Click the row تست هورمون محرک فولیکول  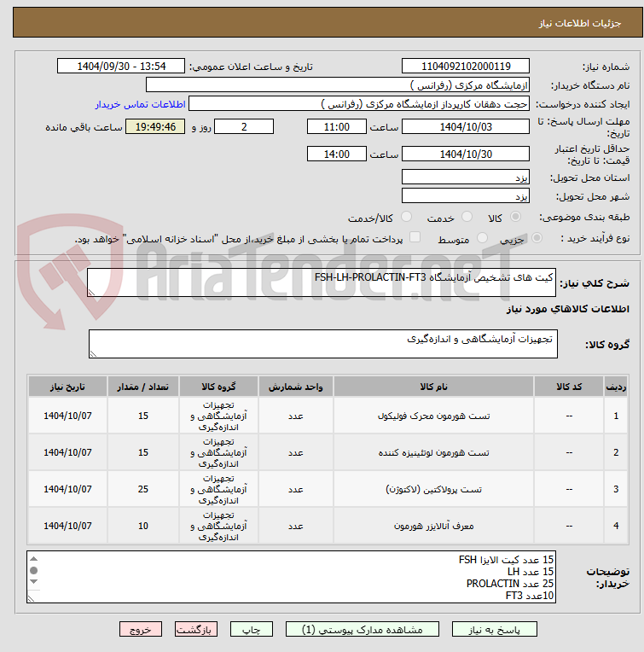(328, 416)
